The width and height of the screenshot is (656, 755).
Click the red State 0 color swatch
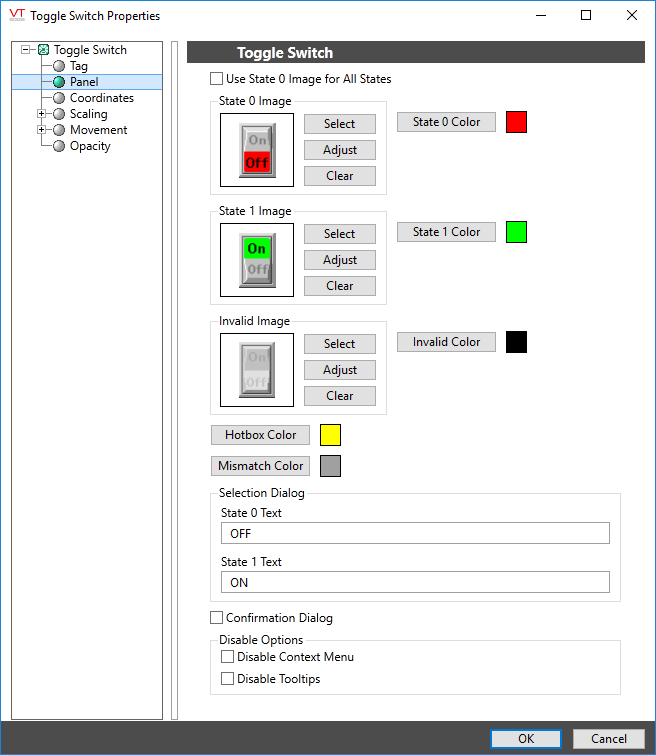click(516, 122)
